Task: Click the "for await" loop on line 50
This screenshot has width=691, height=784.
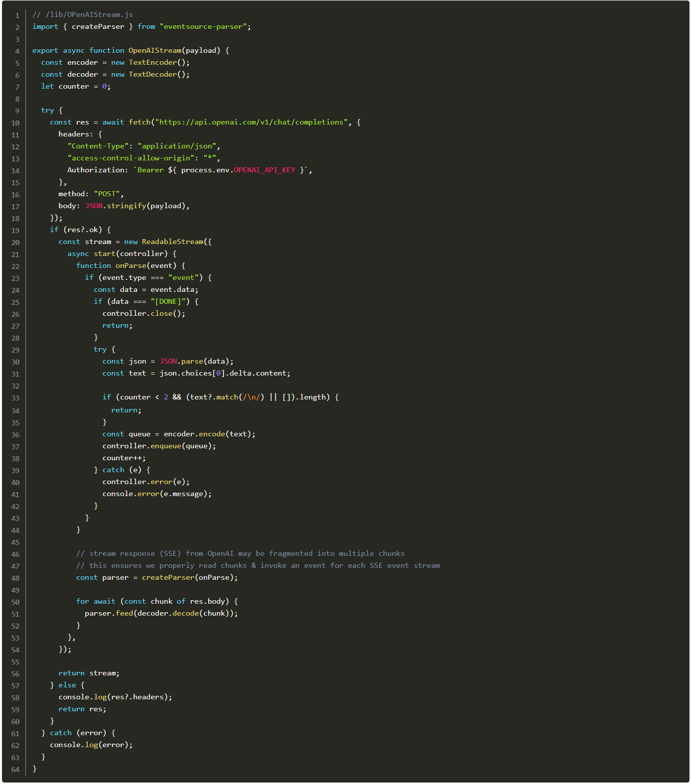Action: 157,601
